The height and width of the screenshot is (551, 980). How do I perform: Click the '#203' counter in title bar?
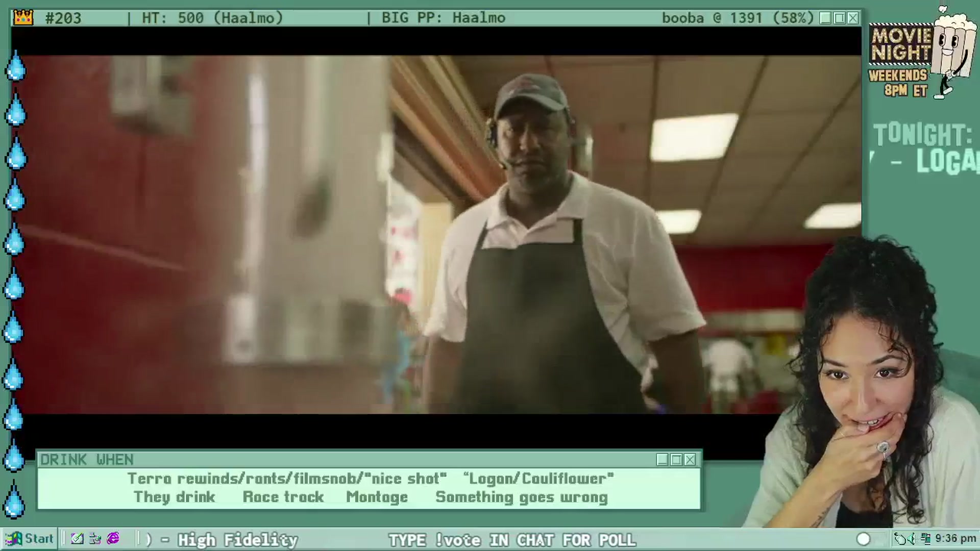click(63, 18)
